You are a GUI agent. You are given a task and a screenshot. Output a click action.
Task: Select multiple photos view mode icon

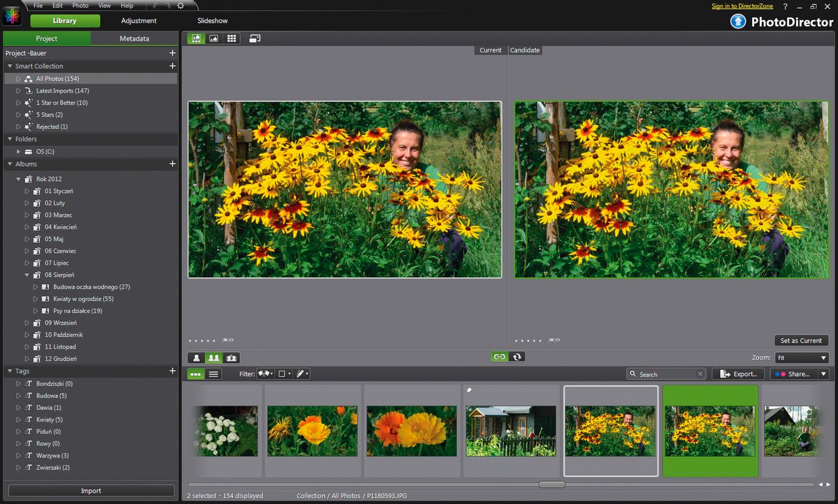point(231,358)
